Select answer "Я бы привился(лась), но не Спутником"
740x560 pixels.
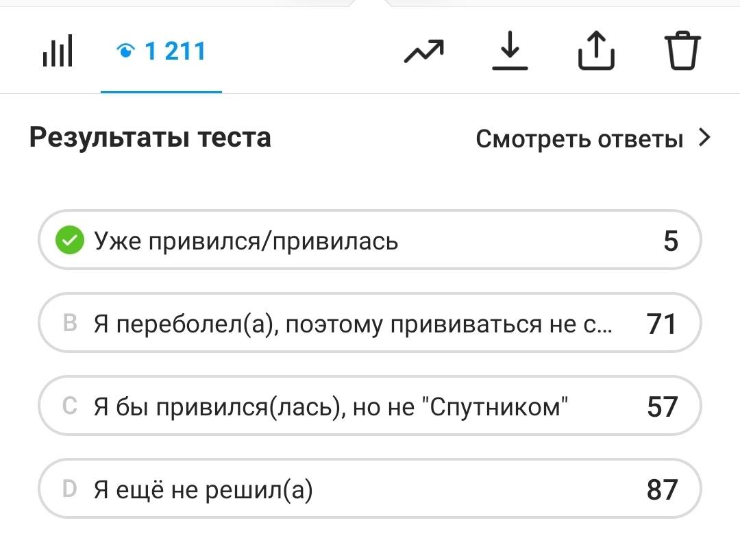click(332, 407)
